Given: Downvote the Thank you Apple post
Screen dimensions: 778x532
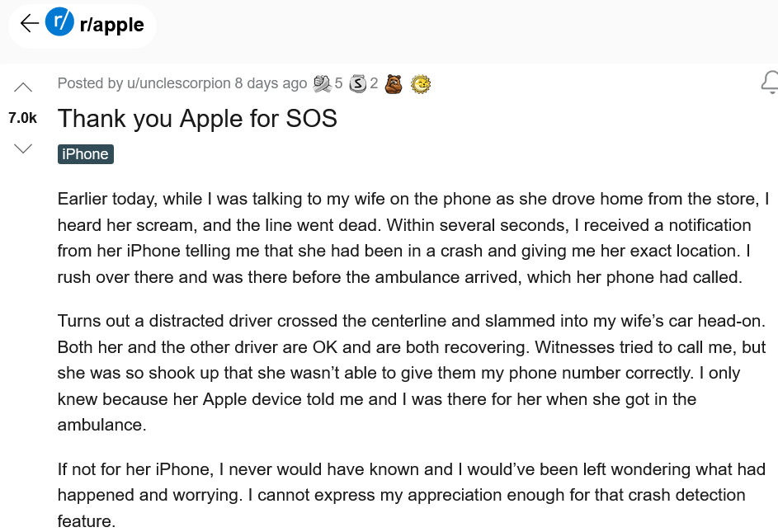Looking at the screenshot, I should point(23,148).
